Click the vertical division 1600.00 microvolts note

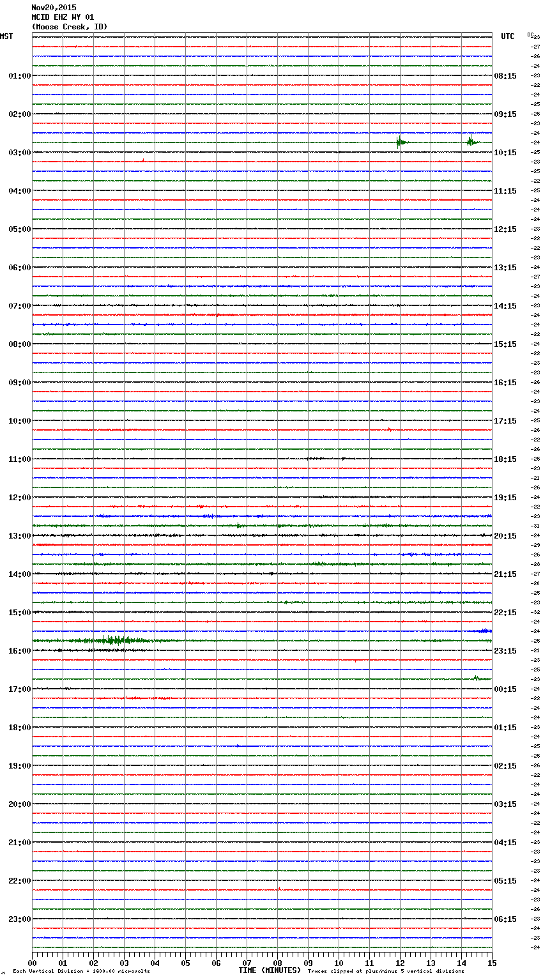[x=81, y=972]
